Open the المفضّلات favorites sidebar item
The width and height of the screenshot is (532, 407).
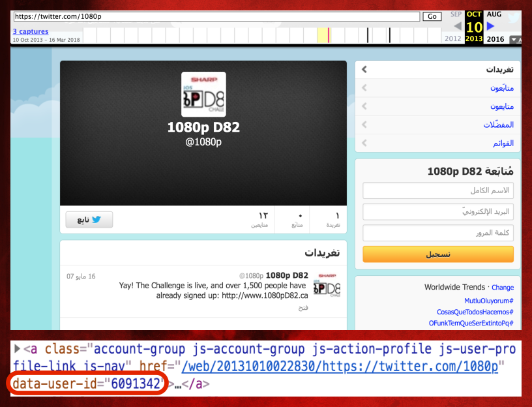437,125
